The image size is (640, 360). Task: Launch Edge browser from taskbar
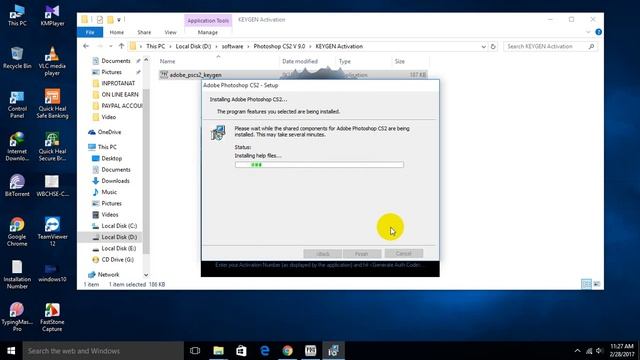tap(264, 351)
